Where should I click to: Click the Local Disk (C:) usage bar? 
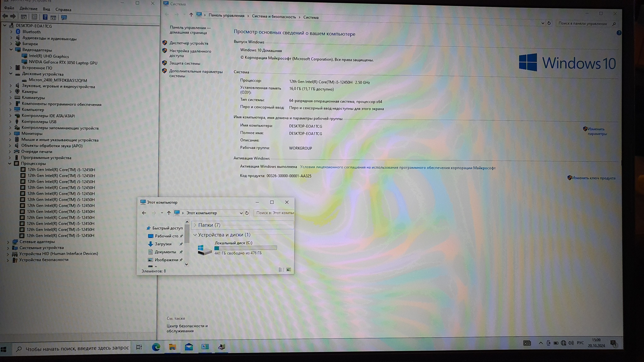245,248
